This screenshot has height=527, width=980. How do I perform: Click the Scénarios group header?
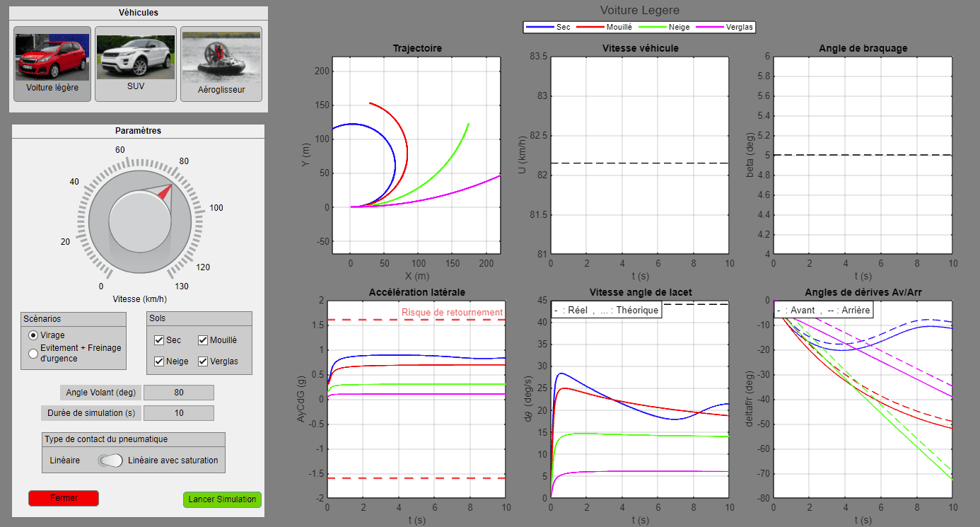pos(74,319)
